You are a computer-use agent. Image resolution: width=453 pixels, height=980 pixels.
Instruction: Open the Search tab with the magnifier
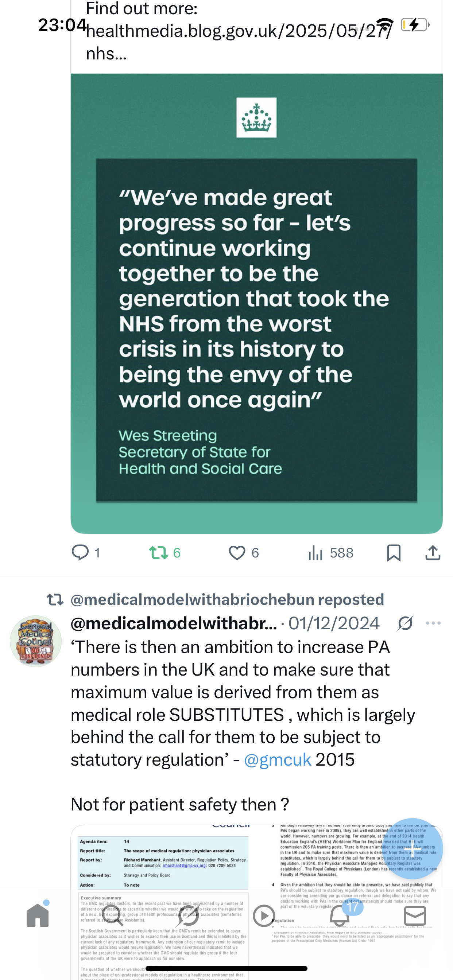point(113,915)
